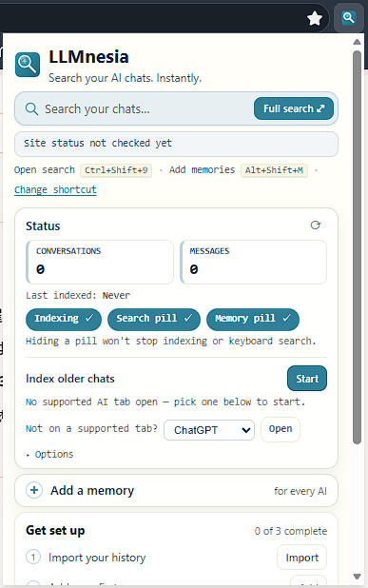Click the Open button next to ChatGPT
Viewport: 368px width, 588px height.
pos(281,429)
